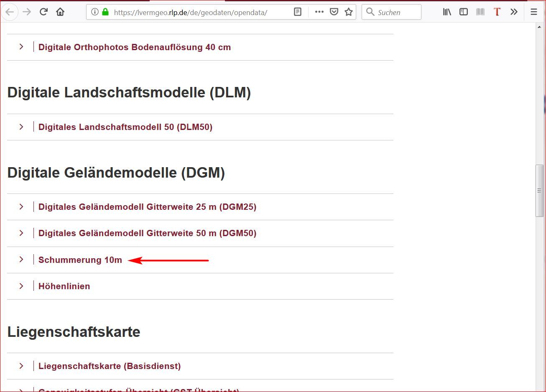Click the red T extension icon

[x=497, y=12]
